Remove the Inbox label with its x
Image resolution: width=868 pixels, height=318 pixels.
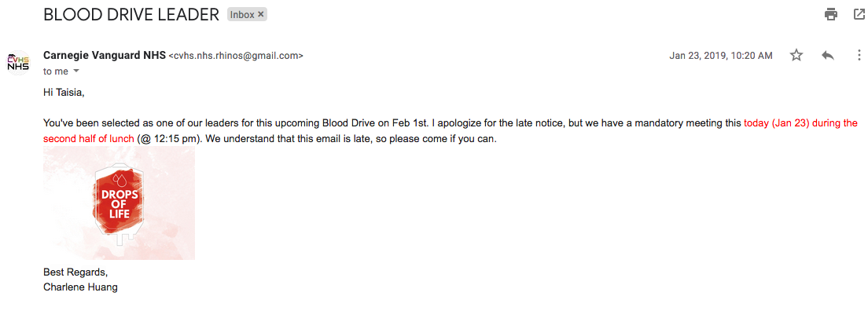point(261,14)
